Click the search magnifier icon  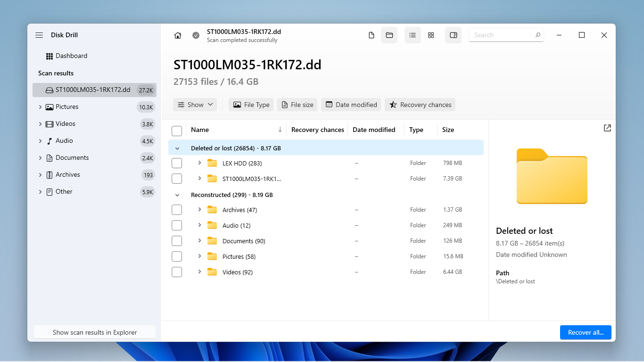(x=538, y=35)
